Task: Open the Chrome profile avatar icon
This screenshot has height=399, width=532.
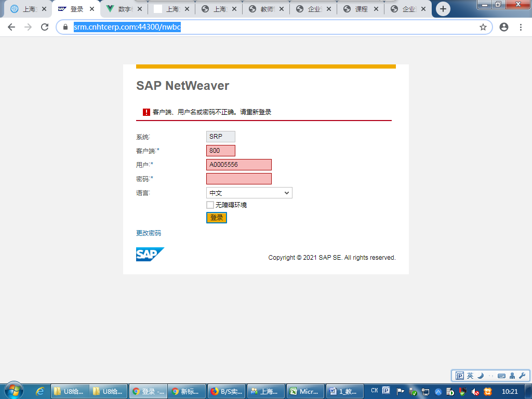Action: tap(503, 27)
